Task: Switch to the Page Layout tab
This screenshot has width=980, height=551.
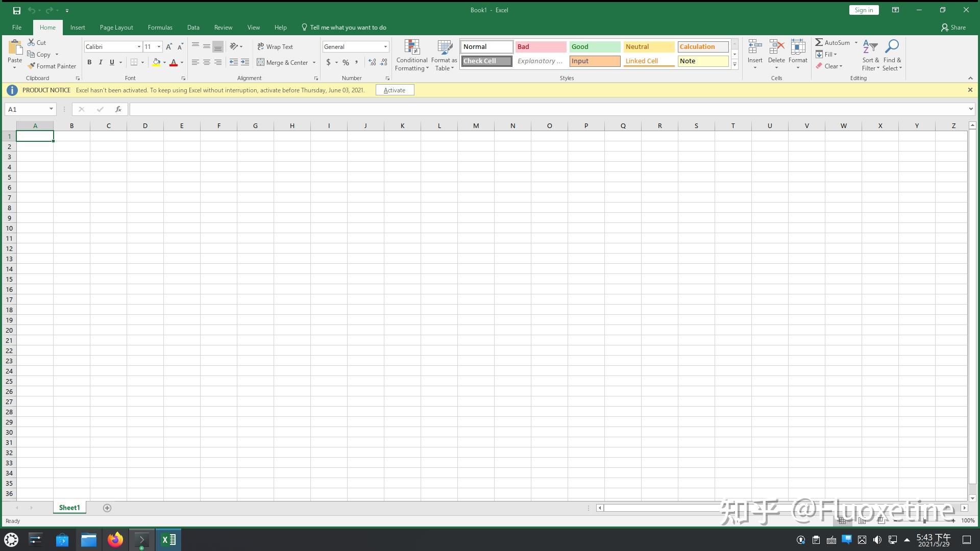Action: (x=116, y=28)
